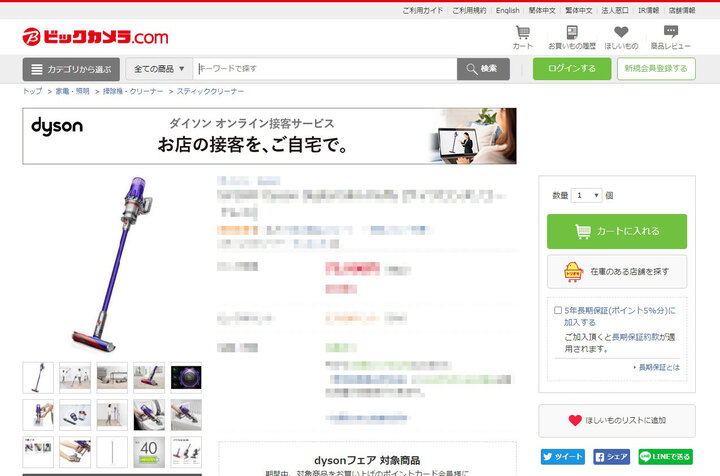720x476 pixels.
Task: Select thumbnail of hands holding battery
Action: pos(75,452)
